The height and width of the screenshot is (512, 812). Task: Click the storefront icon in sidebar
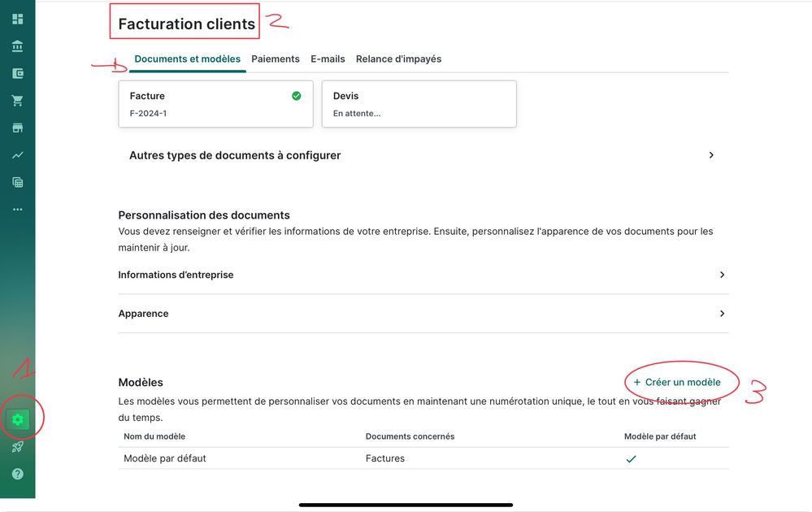tap(17, 128)
